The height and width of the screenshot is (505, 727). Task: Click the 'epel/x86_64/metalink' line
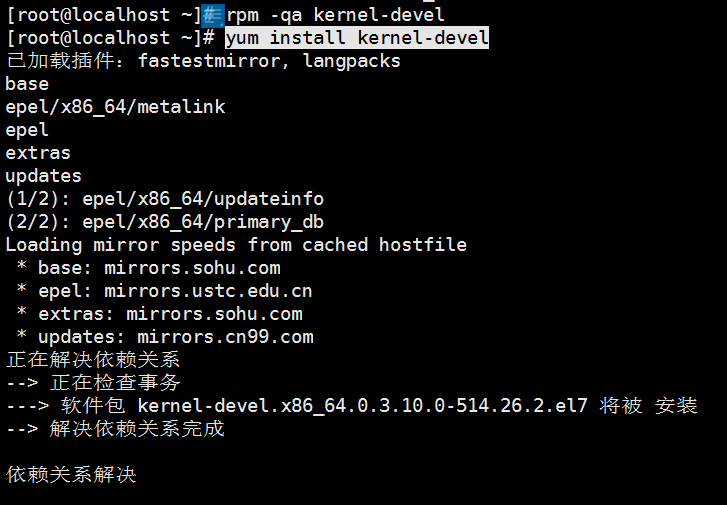(x=115, y=107)
